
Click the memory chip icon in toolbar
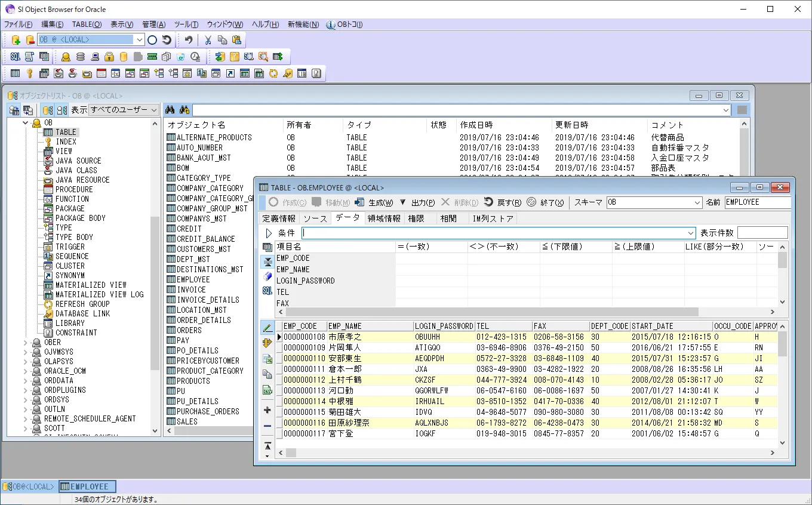(x=152, y=57)
